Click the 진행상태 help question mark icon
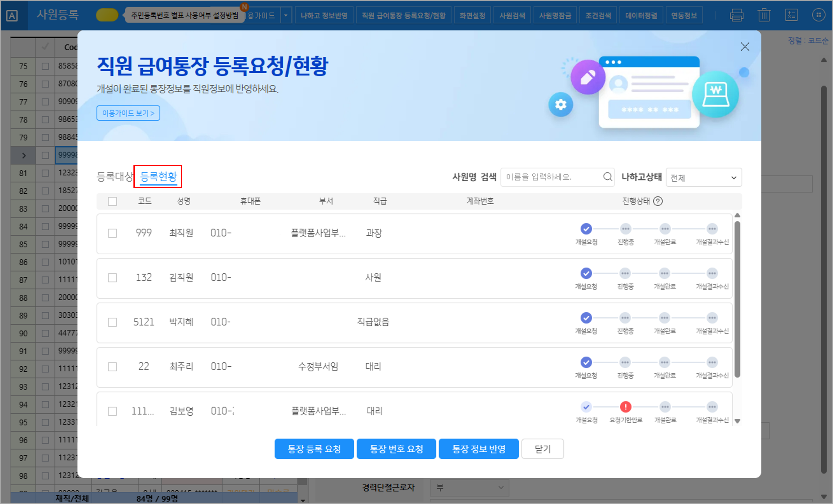The image size is (833, 504). 657,201
